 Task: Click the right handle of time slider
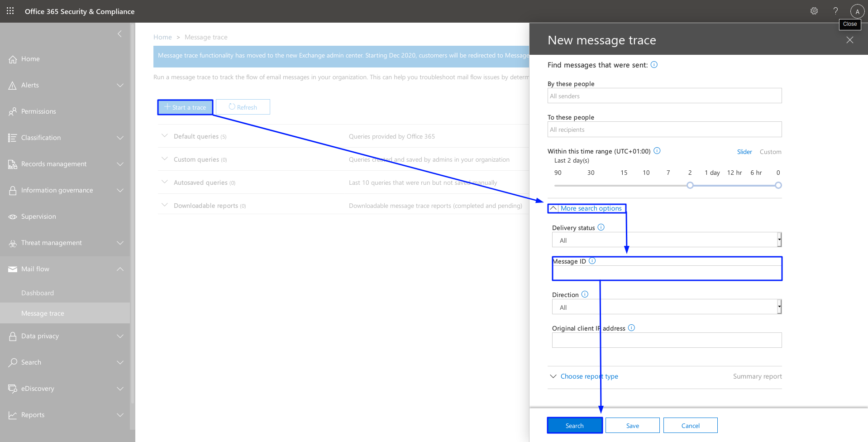(778, 185)
